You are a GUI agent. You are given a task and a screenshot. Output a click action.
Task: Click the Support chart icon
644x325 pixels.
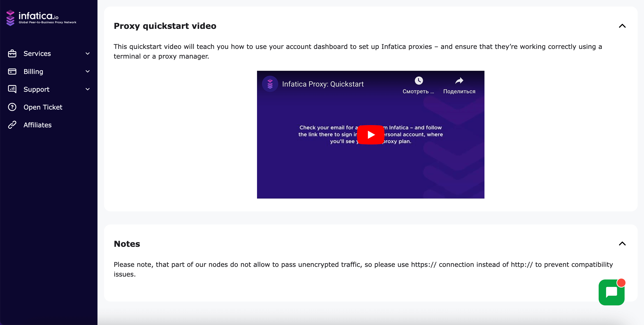[x=12, y=89]
